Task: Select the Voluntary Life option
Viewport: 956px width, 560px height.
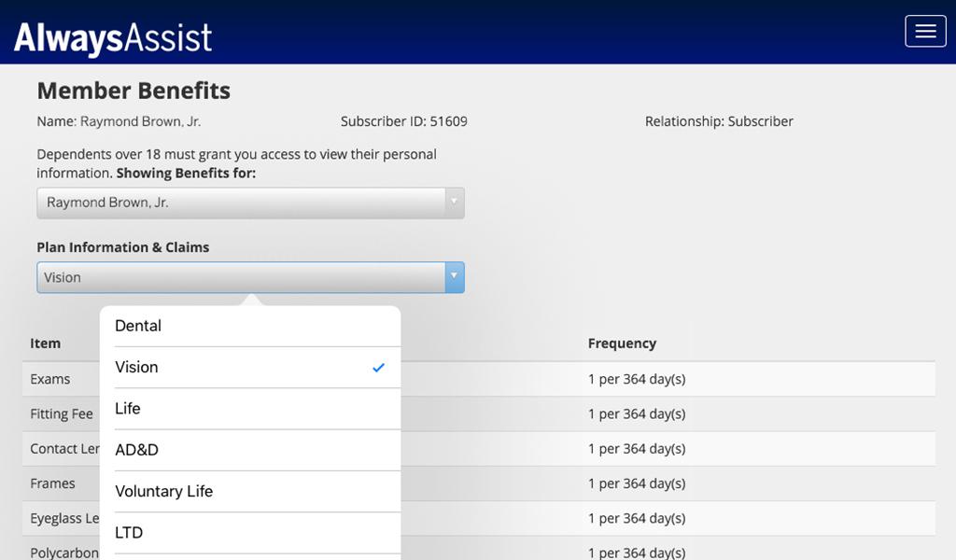Action: [250, 492]
